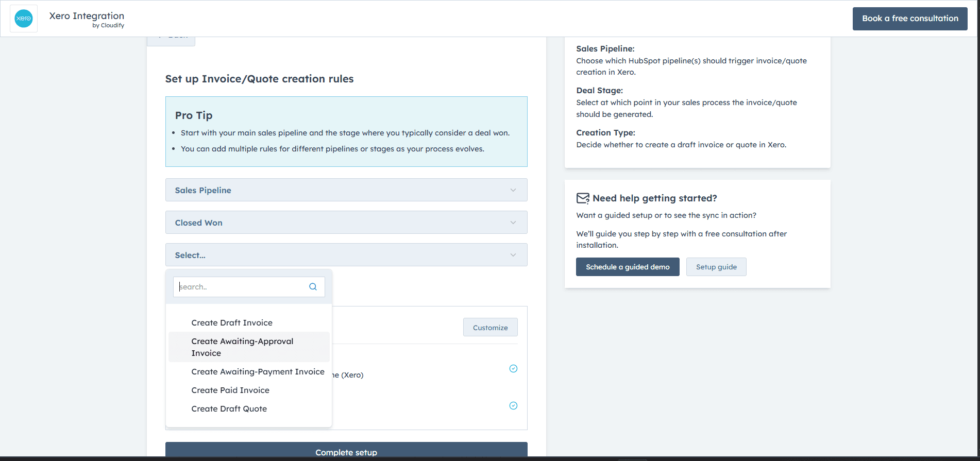This screenshot has height=461, width=980.
Task: Click the Need help getting started? heading
Action: pos(655,198)
